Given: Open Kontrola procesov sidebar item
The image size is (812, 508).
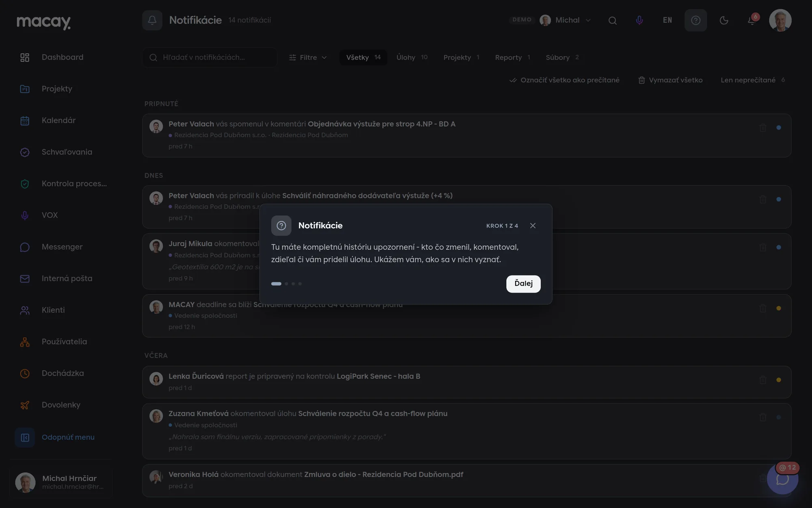Looking at the screenshot, I should (61, 184).
